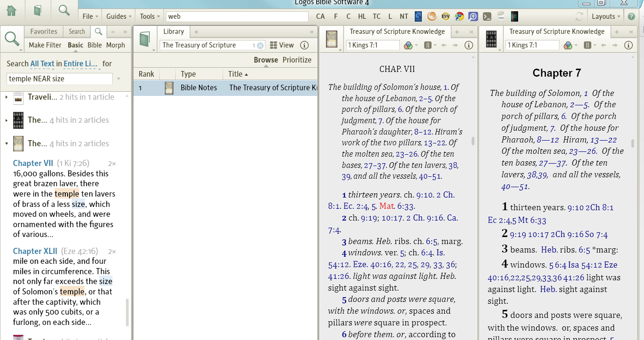Viewport: 644px width, 340px height.
Task: Launch the Chrome shortcut icon
Action: pyautogui.click(x=459, y=16)
